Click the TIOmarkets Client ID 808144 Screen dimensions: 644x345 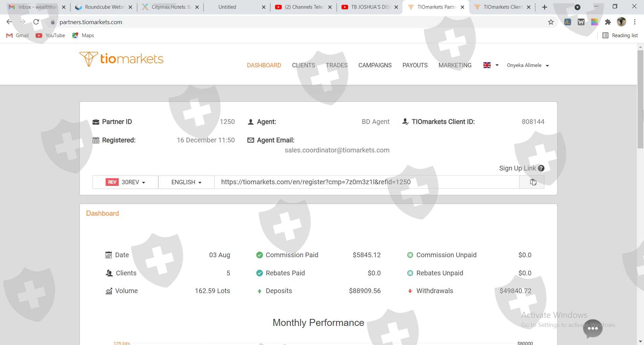pos(533,122)
